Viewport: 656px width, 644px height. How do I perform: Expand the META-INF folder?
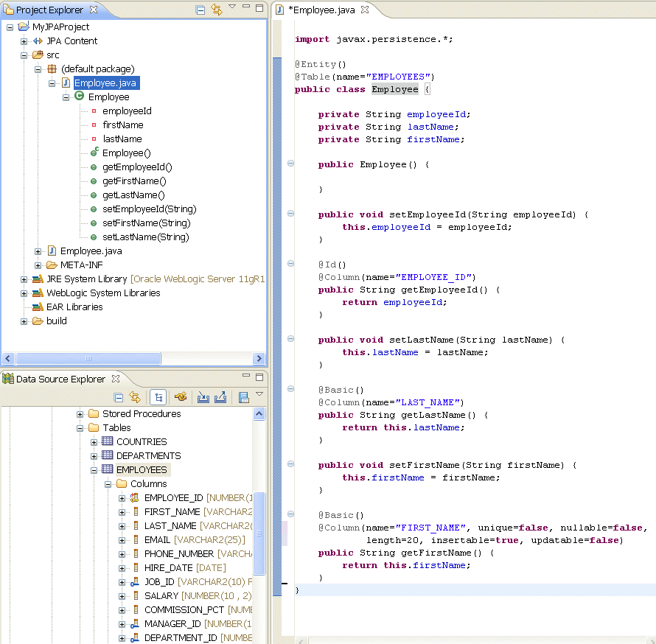(x=38, y=265)
